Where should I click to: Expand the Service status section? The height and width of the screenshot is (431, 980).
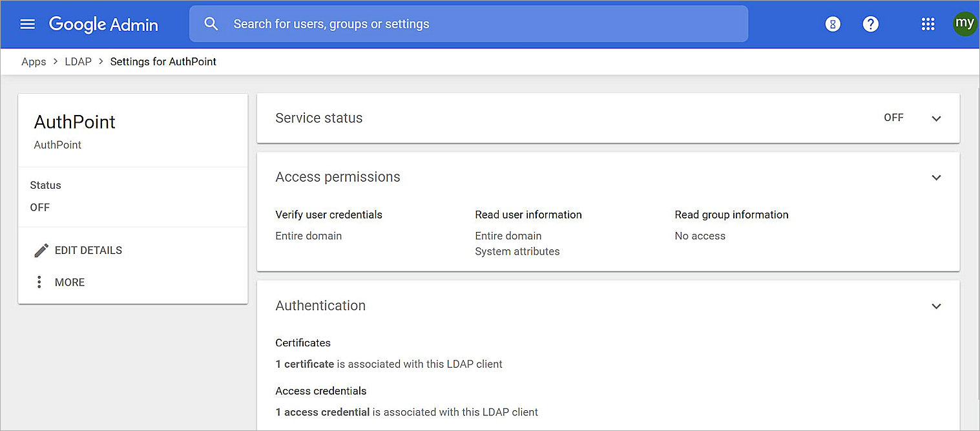[x=936, y=118]
